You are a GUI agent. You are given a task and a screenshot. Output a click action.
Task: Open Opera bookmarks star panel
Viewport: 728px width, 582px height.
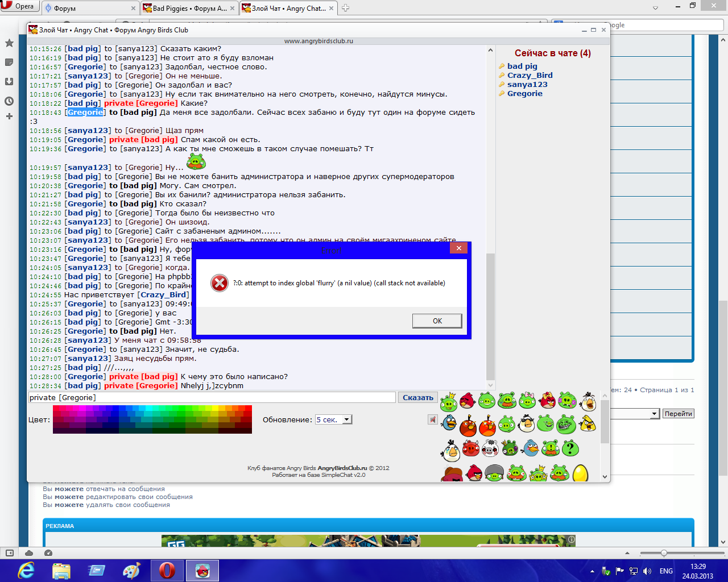(x=9, y=43)
